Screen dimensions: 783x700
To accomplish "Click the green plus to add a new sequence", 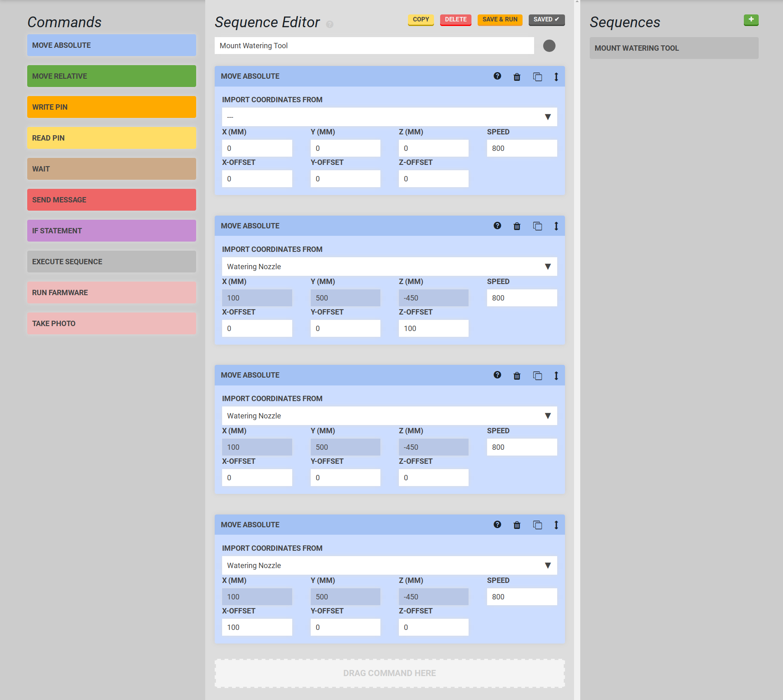I will (x=751, y=20).
